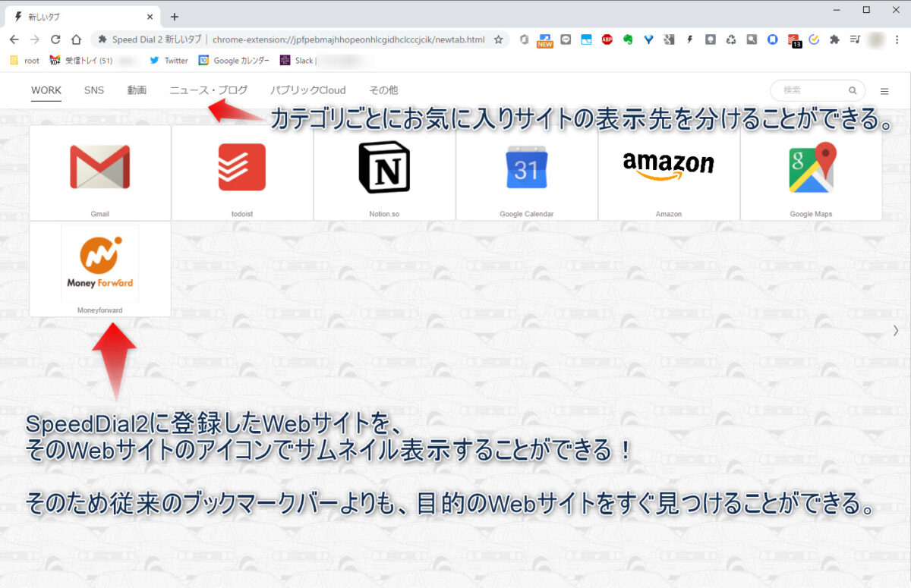Switch to the パブリックCloud category tab

pyautogui.click(x=308, y=90)
